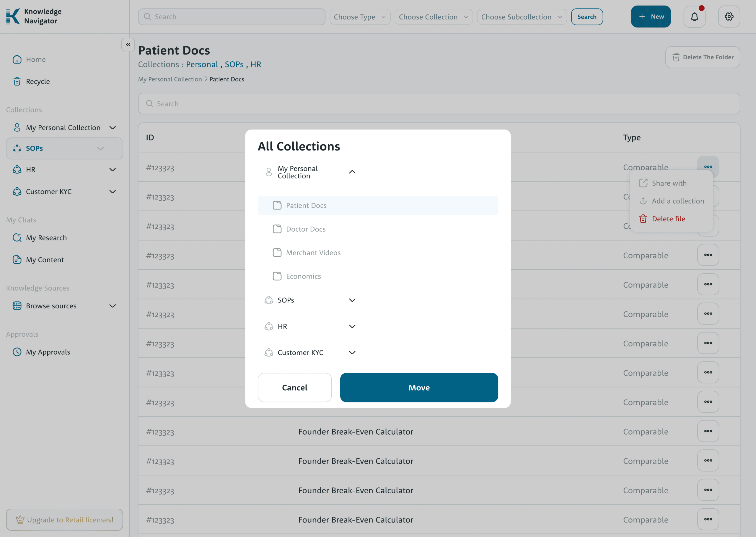This screenshot has width=756, height=537.
Task: Select Economics folder in dialog
Action: pyautogui.click(x=303, y=276)
